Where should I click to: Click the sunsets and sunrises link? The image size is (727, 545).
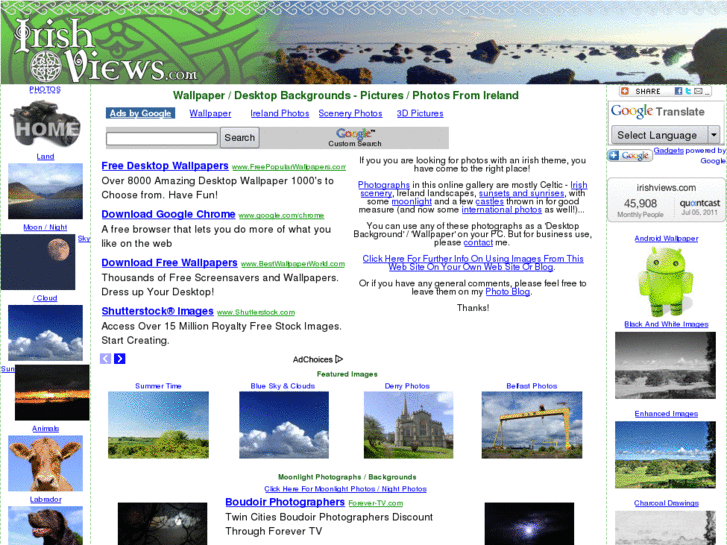[522, 193]
